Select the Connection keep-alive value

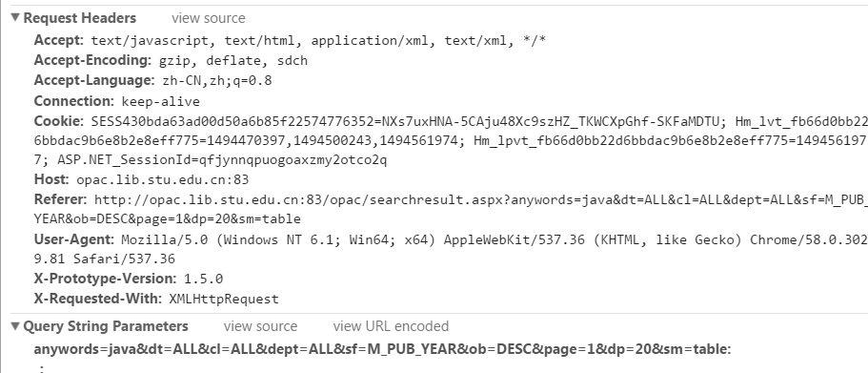click(160, 101)
